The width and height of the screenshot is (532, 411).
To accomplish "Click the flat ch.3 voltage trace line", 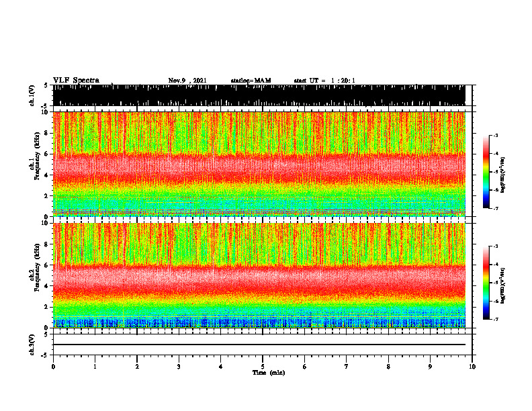I will point(259,345).
